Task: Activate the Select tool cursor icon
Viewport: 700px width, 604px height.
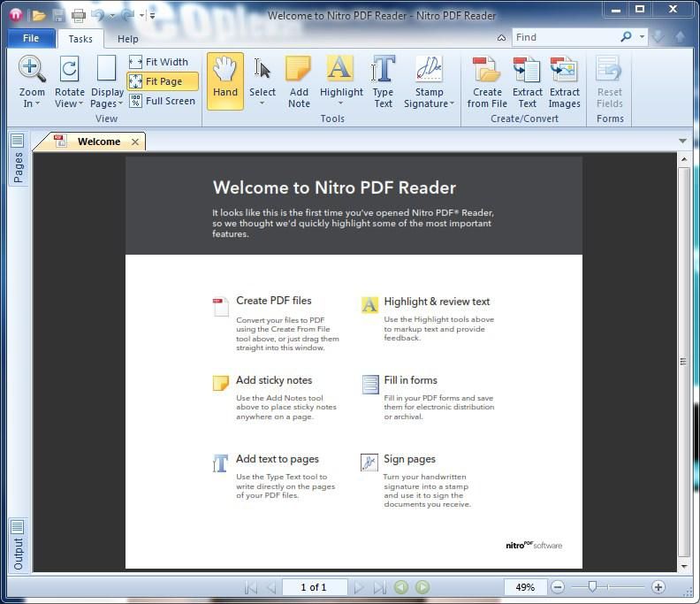Action: [262, 69]
